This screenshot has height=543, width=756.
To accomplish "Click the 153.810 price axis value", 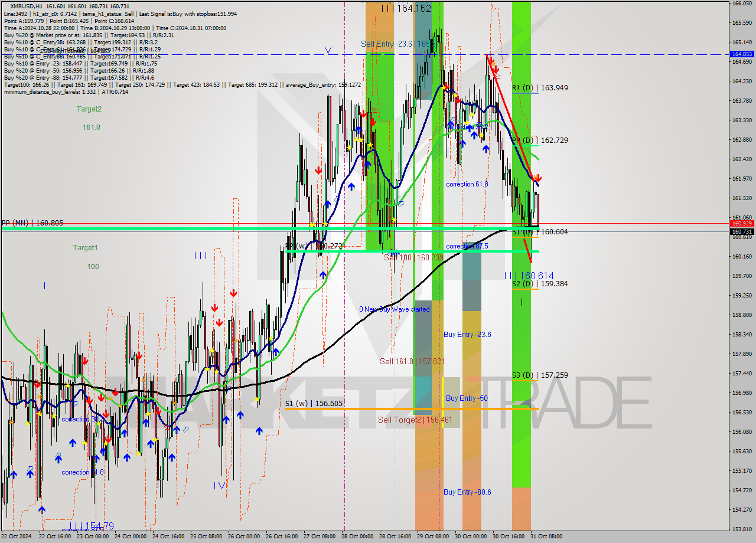I will tap(742, 529).
